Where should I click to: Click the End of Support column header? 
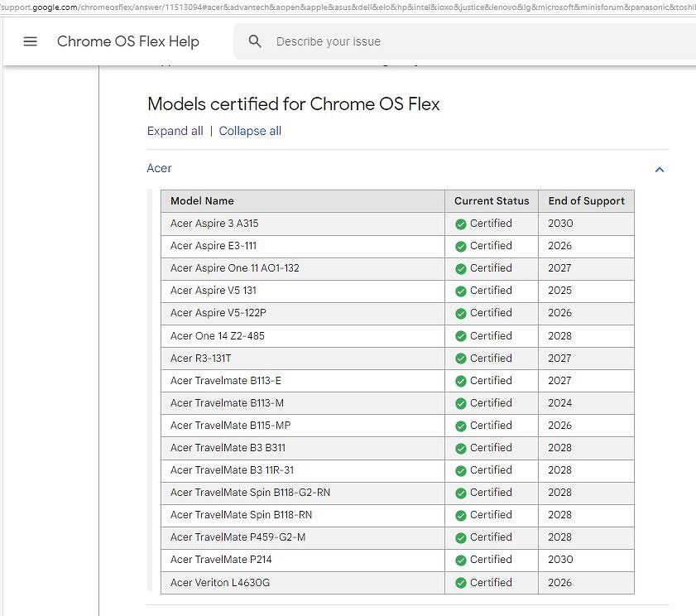(x=587, y=200)
